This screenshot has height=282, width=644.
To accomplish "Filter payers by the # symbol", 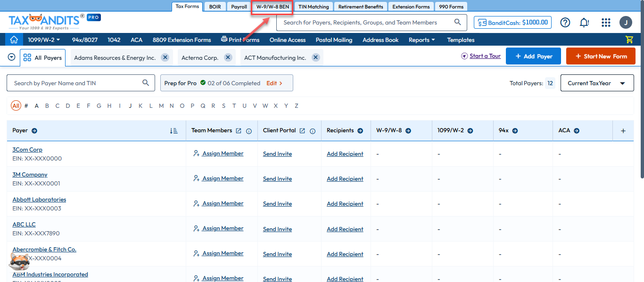I will tap(26, 105).
